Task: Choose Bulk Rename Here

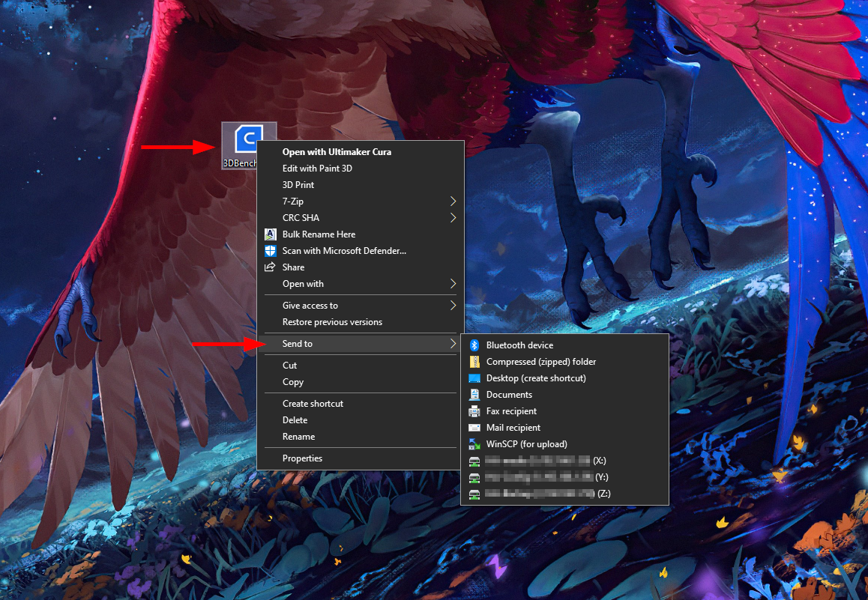Action: [361, 234]
